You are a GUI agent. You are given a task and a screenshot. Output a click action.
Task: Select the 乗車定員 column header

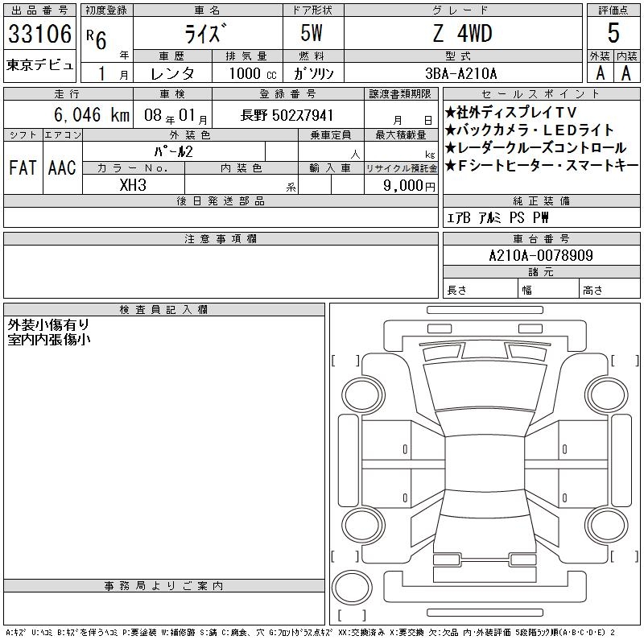(x=331, y=134)
